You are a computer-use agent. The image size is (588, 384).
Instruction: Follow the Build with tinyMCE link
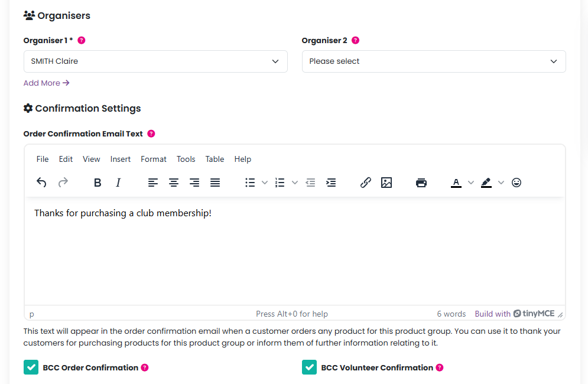tap(515, 314)
